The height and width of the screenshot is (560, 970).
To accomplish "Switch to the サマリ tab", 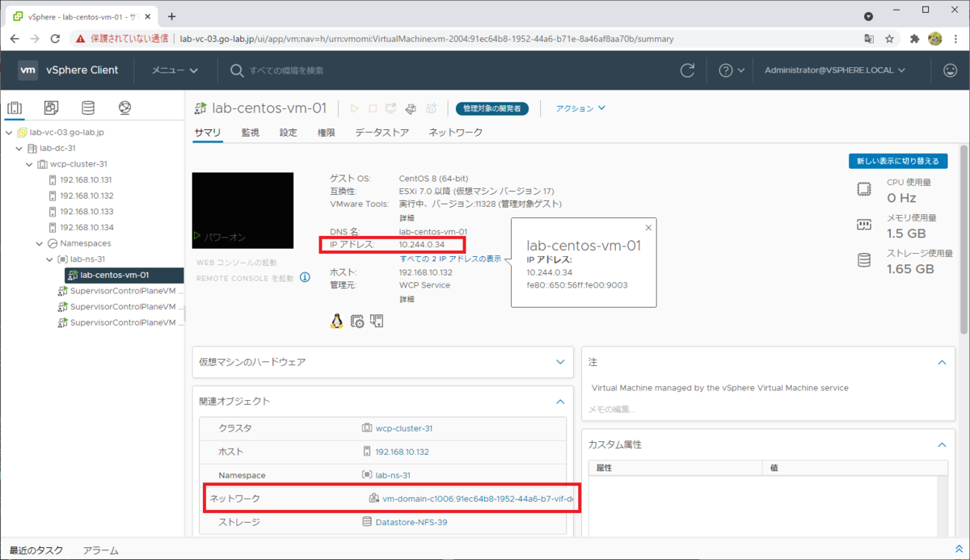I will [208, 133].
